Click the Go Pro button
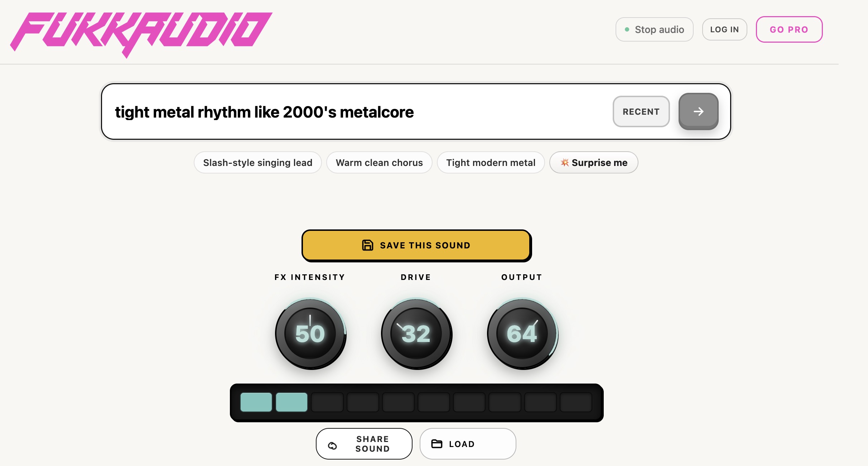This screenshot has height=466, width=868. coord(789,29)
